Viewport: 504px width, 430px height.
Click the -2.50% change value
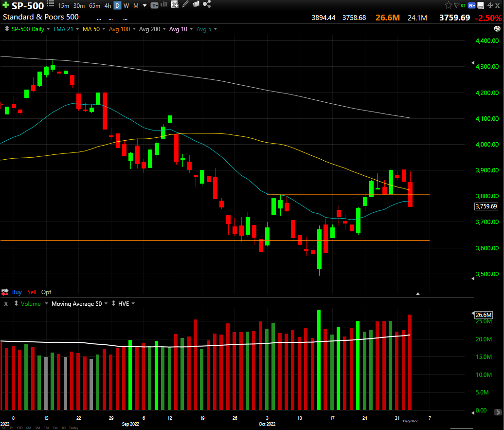(x=488, y=18)
